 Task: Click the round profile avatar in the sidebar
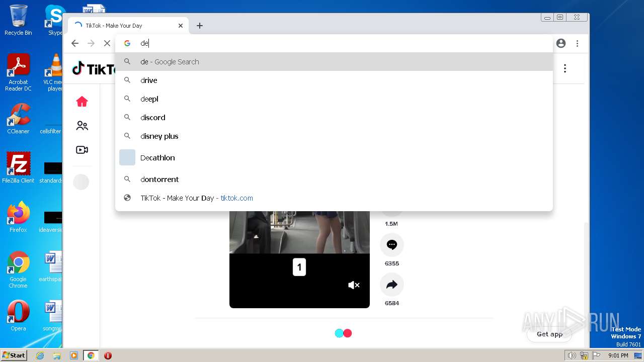tap(81, 182)
